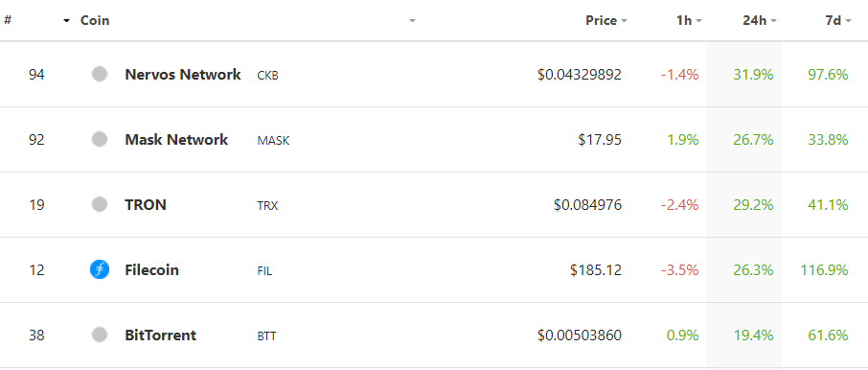Click the Filecoin logo icon
The width and height of the screenshot is (868, 370).
pos(99,269)
